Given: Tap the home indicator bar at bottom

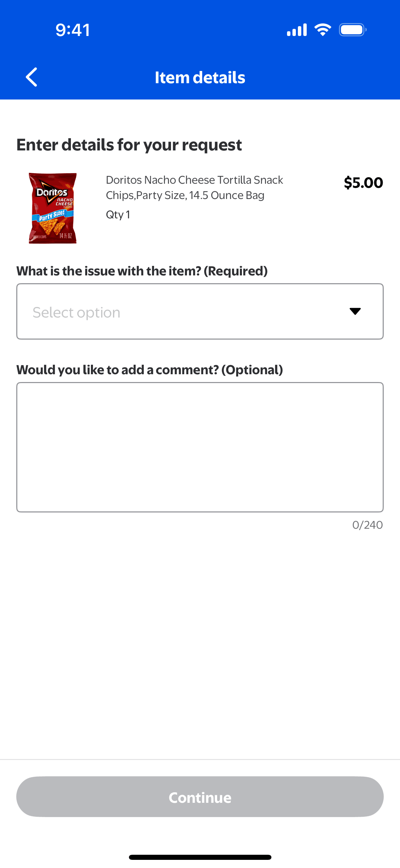Looking at the screenshot, I should 200,857.
